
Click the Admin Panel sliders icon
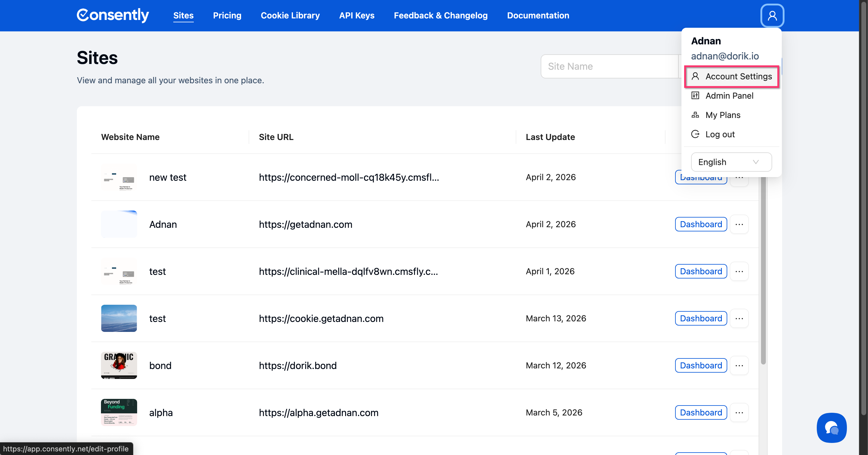click(x=695, y=95)
